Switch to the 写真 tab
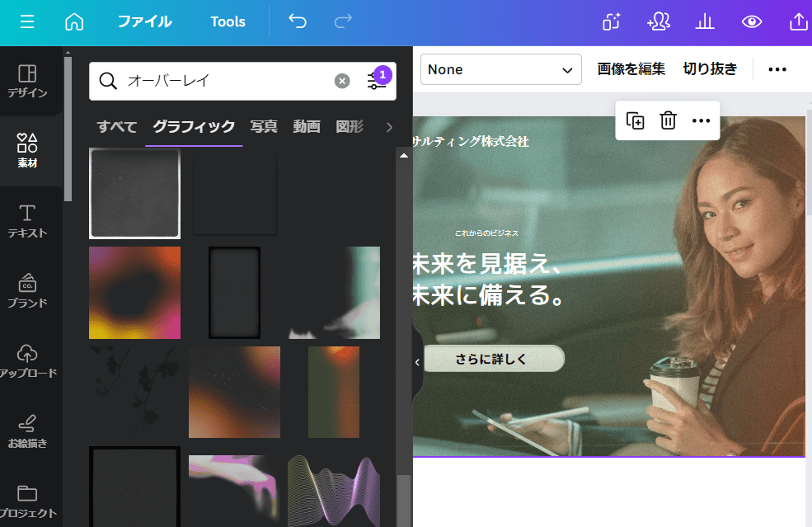This screenshot has height=527, width=812. coord(263,127)
